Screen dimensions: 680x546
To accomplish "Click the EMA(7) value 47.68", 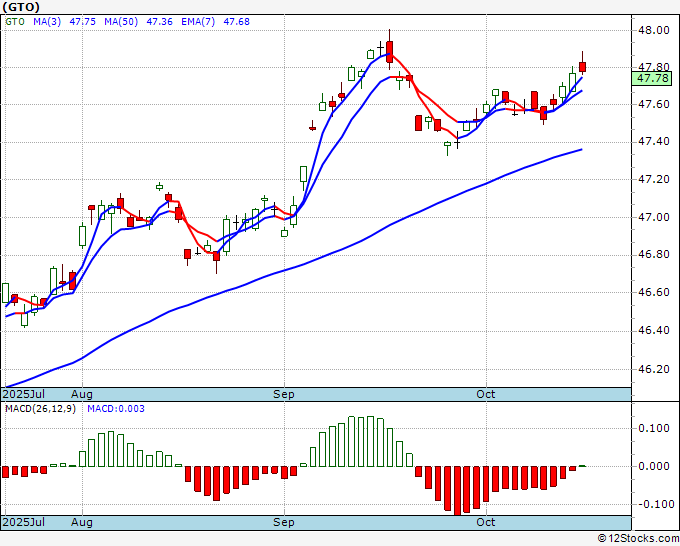I will 236,22.
